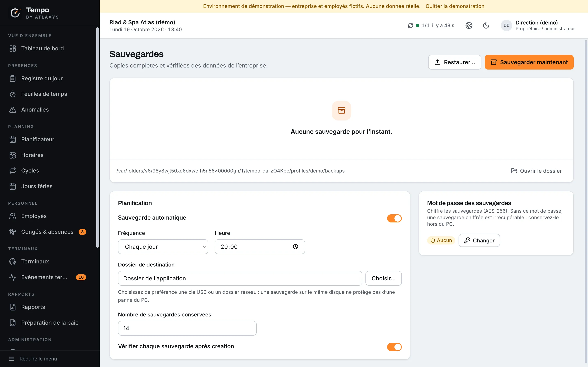The width and height of the screenshot is (588, 367).
Task: Click the Anomalies warning triangle icon
Action: [x=13, y=110]
